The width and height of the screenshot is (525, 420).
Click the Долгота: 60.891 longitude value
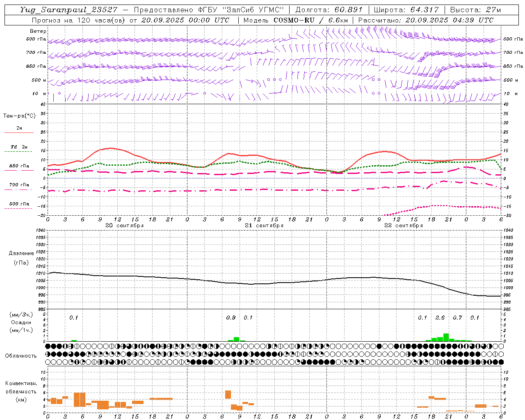(329, 10)
